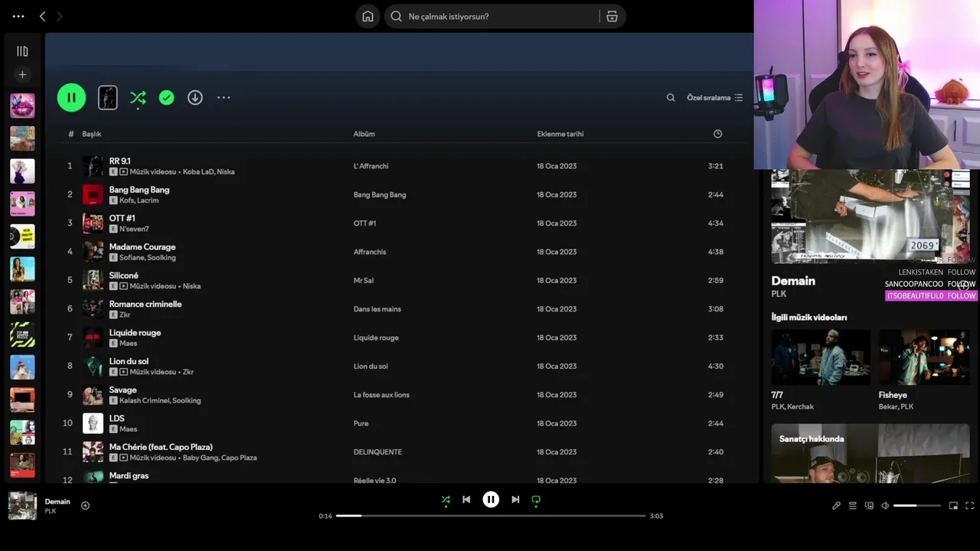Select the song Madame Courage
The width and height of the screenshot is (980, 551).
click(142, 246)
